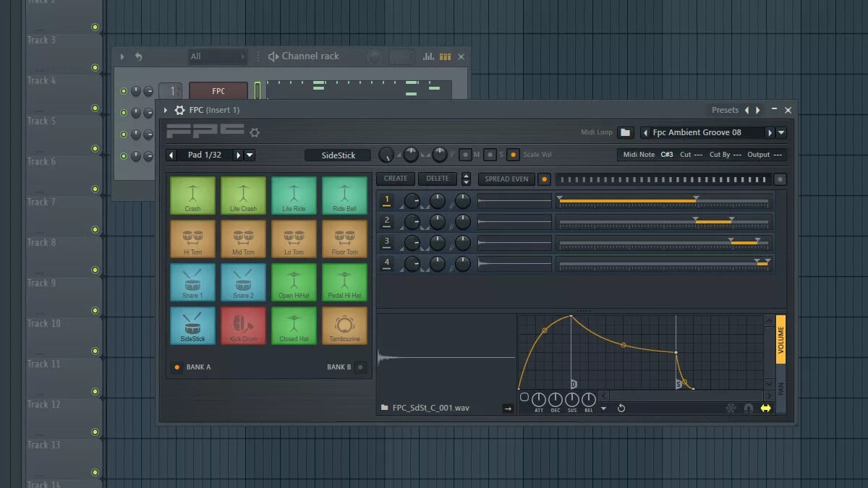This screenshot has width=868, height=488.
Task: Trigger the Tambourine pad
Action: pyautogui.click(x=344, y=325)
